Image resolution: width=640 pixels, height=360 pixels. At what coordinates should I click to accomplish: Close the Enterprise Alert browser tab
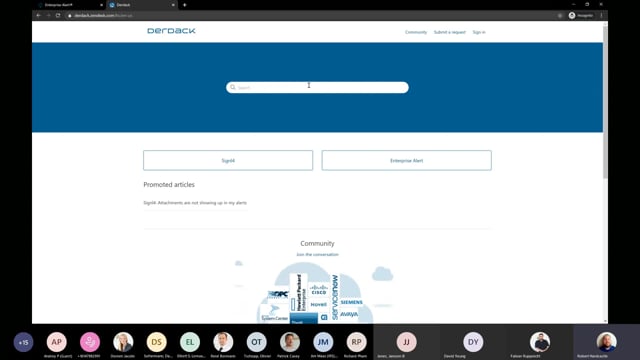pyautogui.click(x=101, y=5)
